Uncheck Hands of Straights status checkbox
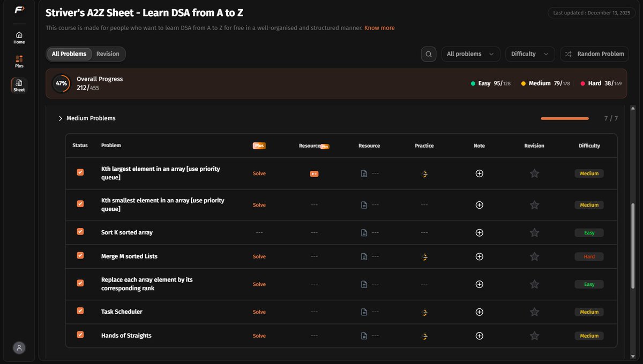The image size is (643, 364). pyautogui.click(x=80, y=335)
